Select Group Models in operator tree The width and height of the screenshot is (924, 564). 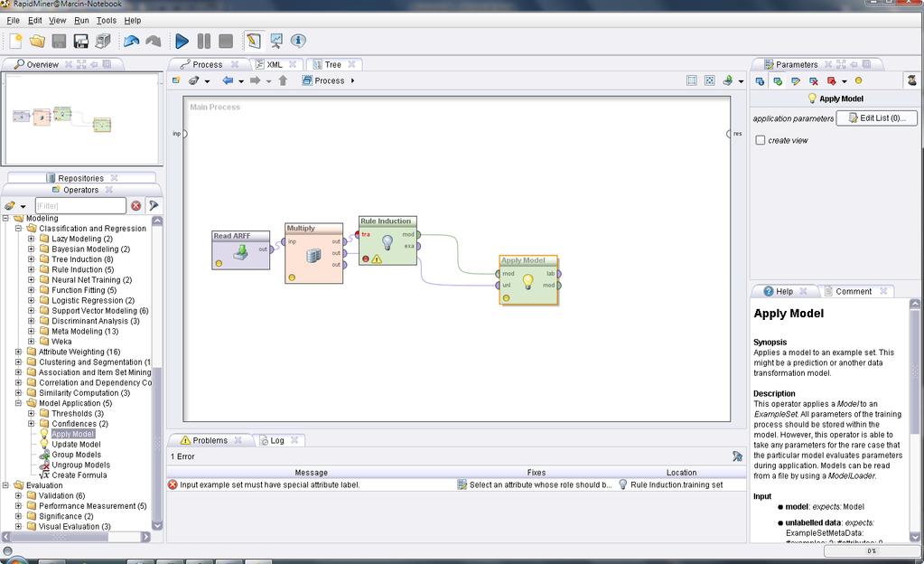tap(76, 455)
